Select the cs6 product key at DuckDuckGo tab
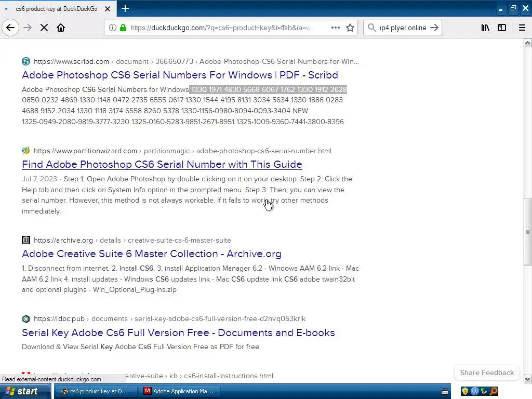Image resolution: width=532 pixels, height=399 pixels. click(x=57, y=9)
